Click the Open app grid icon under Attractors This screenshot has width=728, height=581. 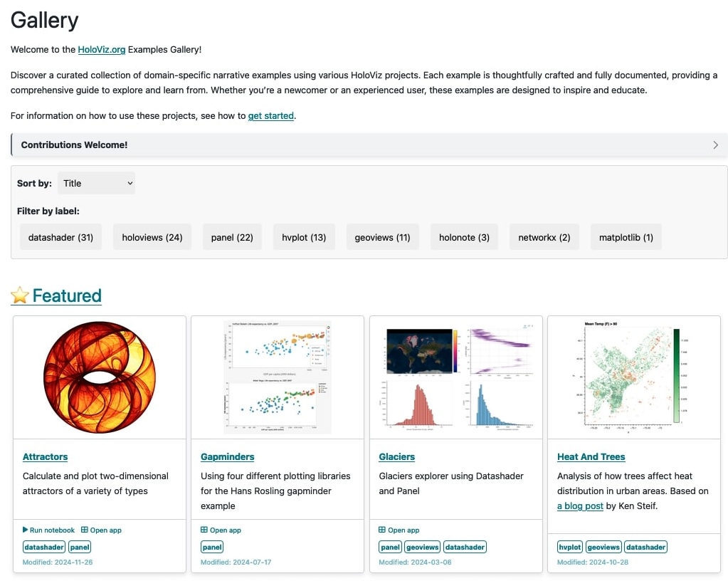pos(85,530)
